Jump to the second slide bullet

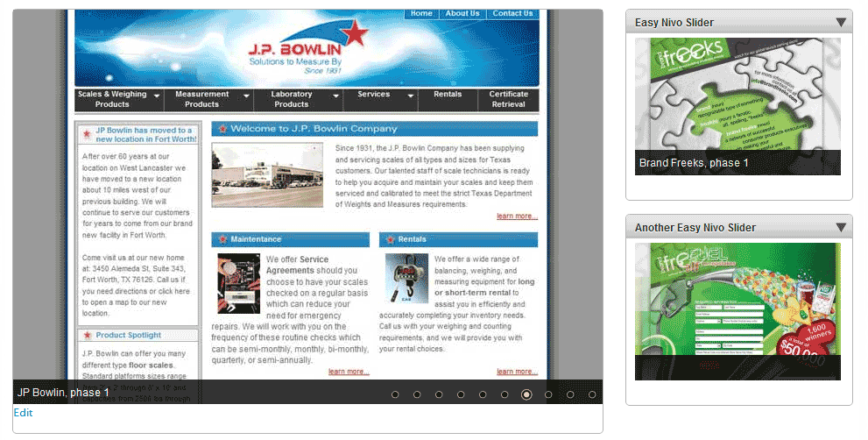coord(417,394)
